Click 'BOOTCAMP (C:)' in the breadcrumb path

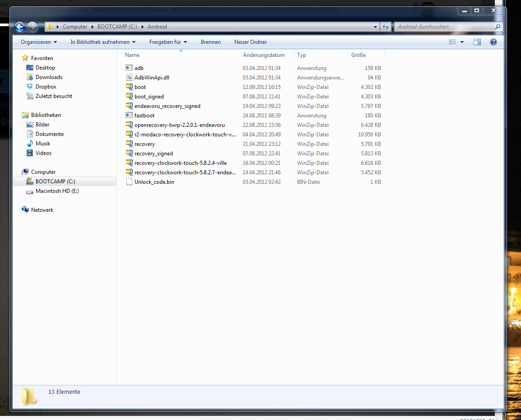click(117, 27)
